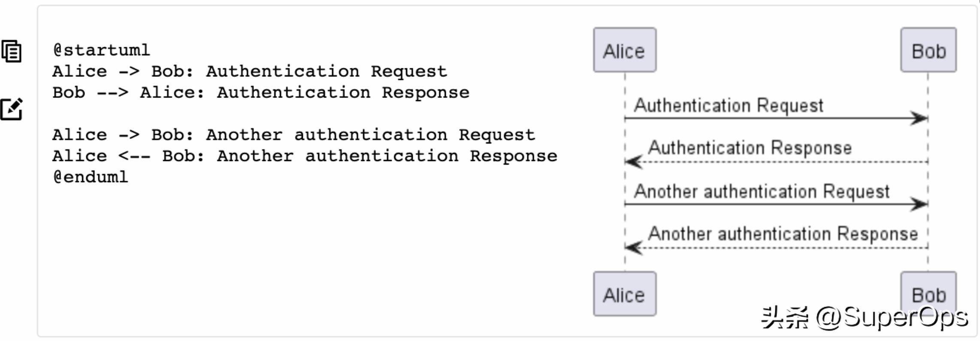Click the 'Authentication Response' label below first request
The width and height of the screenshot is (980, 341).
pyautogui.click(x=750, y=148)
